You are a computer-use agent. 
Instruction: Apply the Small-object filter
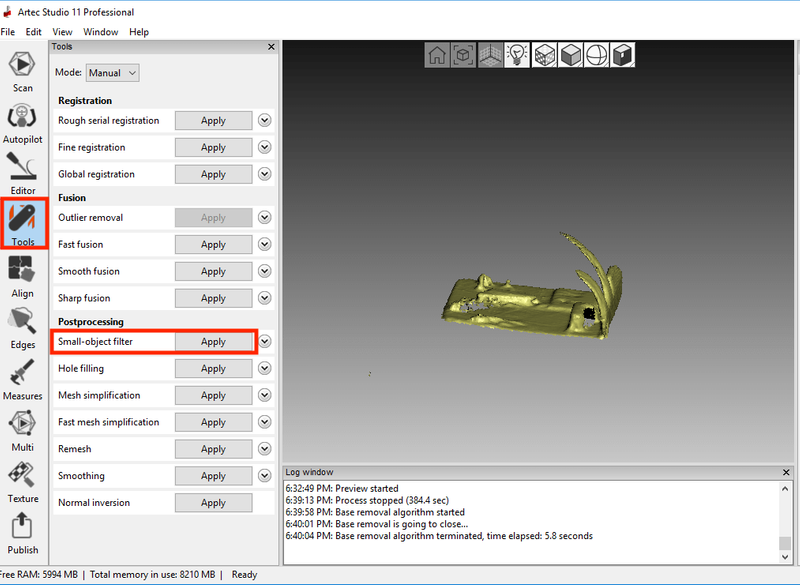[x=213, y=342]
